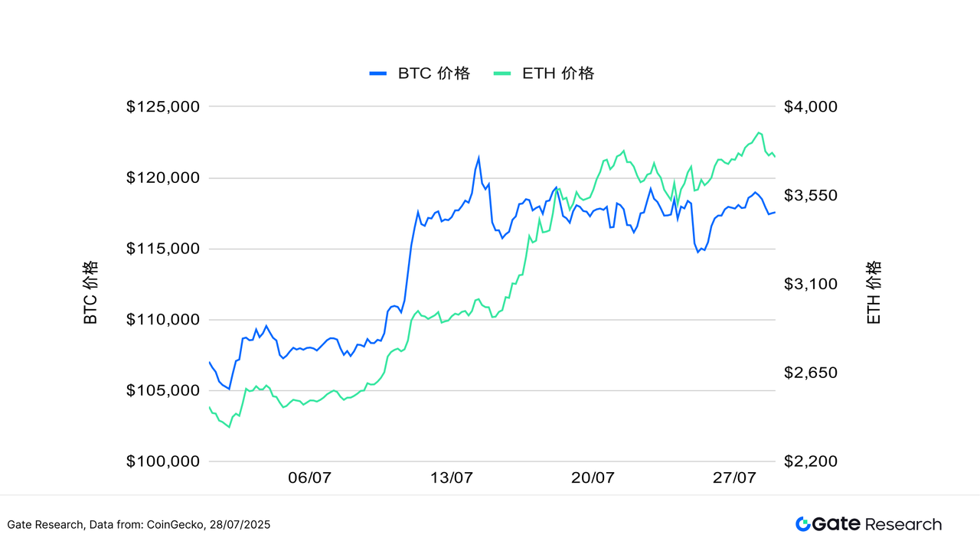The height and width of the screenshot is (554, 980).
Task: Click the Gate logo icon
Action: [x=803, y=524]
